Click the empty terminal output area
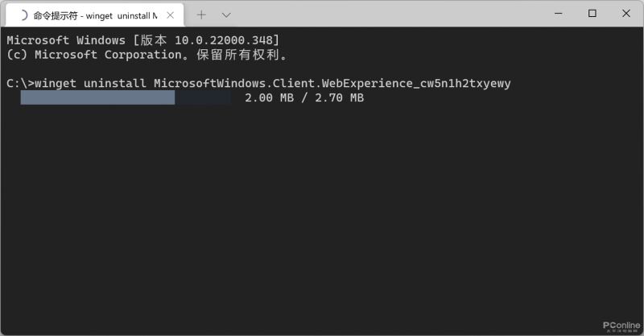The height and width of the screenshot is (336, 644). (x=322, y=214)
